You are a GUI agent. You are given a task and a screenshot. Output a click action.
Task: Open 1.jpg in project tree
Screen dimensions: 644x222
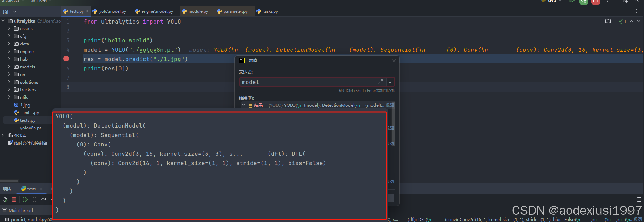pos(25,105)
